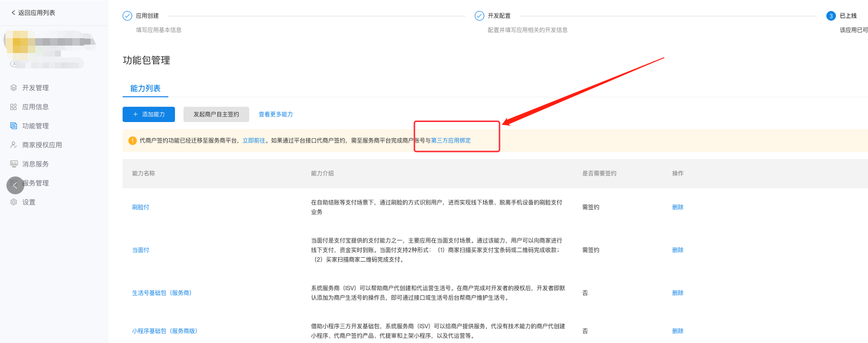Follow the 立即前往 link in notice
The image size is (868, 343).
click(254, 141)
